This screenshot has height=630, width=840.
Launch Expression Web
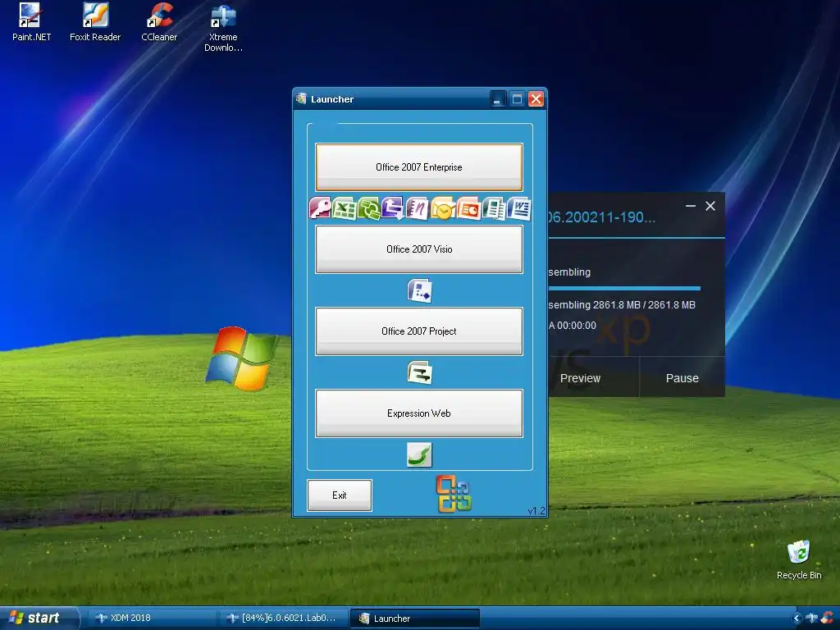coord(419,413)
